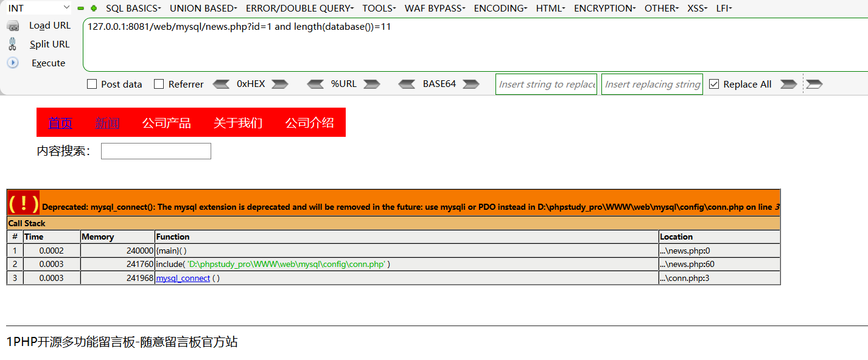Image resolution: width=868 pixels, height=360 pixels.
Task: Click the red exclamation warning icon
Action: [24, 202]
